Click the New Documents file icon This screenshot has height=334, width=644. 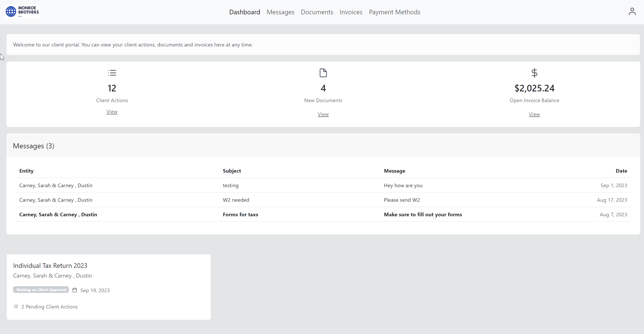pyautogui.click(x=323, y=73)
